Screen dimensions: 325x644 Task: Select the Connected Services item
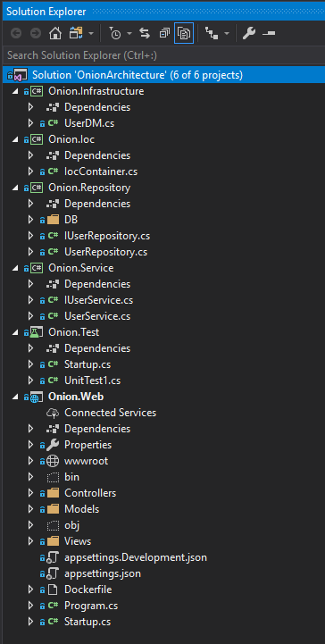tap(110, 413)
